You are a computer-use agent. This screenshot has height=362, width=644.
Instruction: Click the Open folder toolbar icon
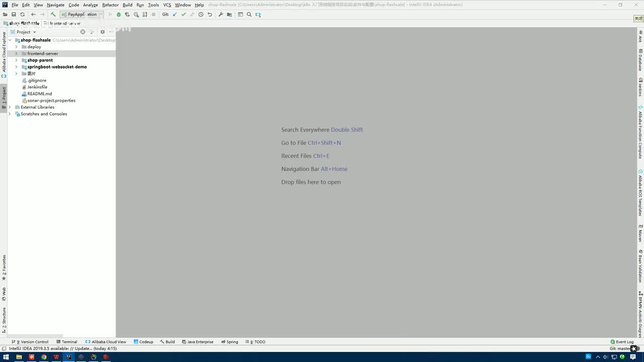(5, 15)
